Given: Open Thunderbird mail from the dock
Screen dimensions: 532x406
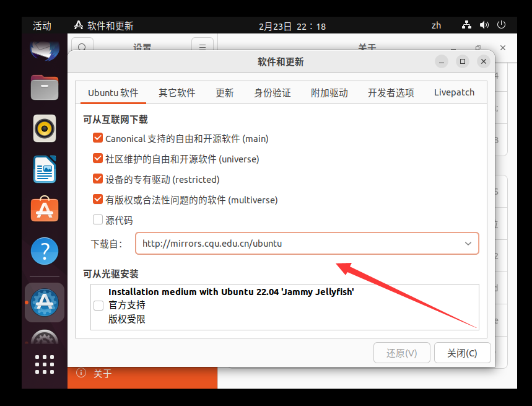Looking at the screenshot, I should pos(45,50).
